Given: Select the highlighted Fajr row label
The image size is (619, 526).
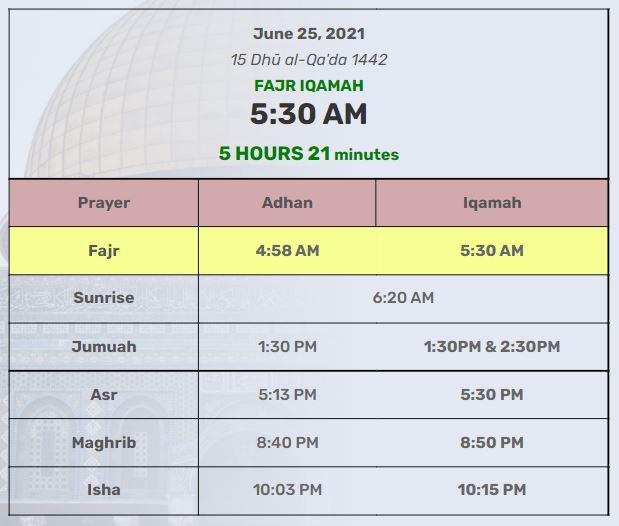Looking at the screenshot, I should [104, 251].
